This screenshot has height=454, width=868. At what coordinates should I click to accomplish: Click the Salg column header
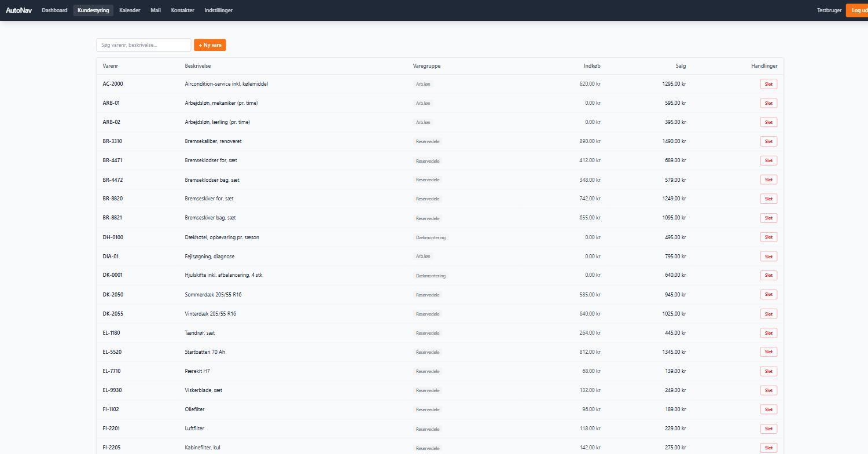click(681, 66)
